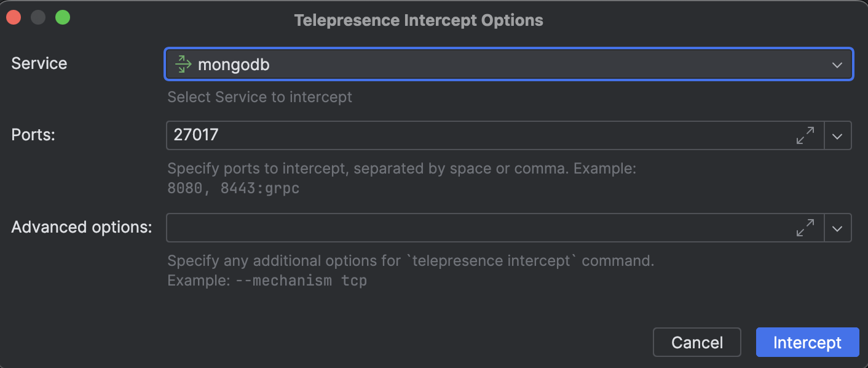The image size is (868, 368).
Task: Click the expand editor icon in the Ports field
Action: [x=806, y=135]
